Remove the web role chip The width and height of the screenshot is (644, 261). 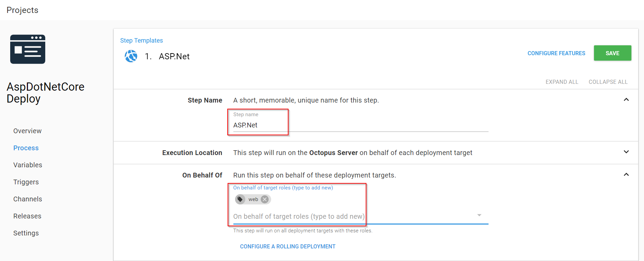(x=265, y=199)
